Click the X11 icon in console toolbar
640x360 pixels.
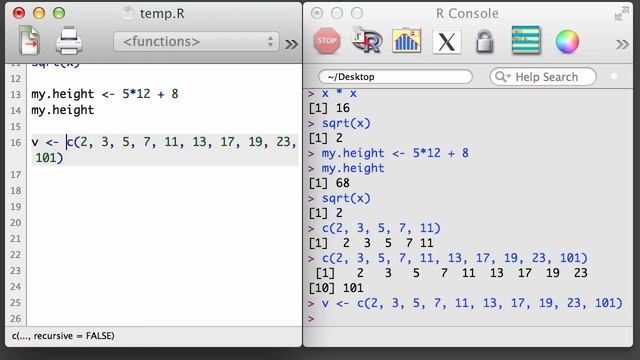coord(447,42)
